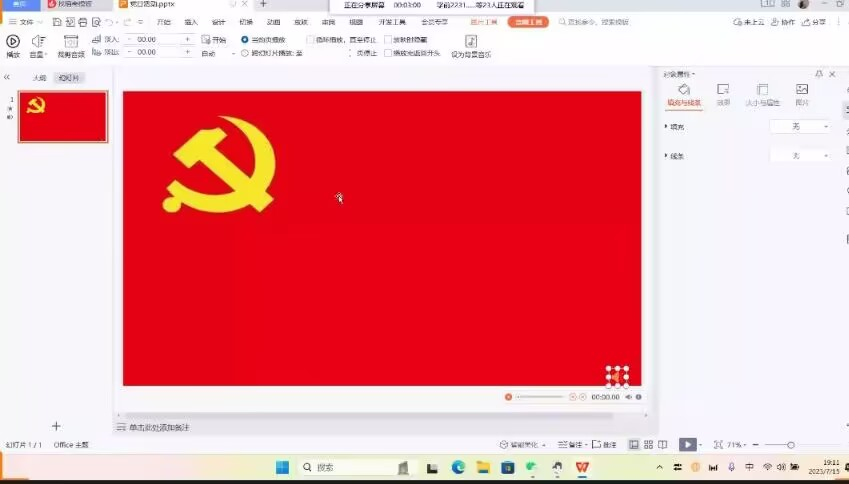The image size is (849, 484).
Task: Open the Insert ribbon tab
Action: click(191, 21)
